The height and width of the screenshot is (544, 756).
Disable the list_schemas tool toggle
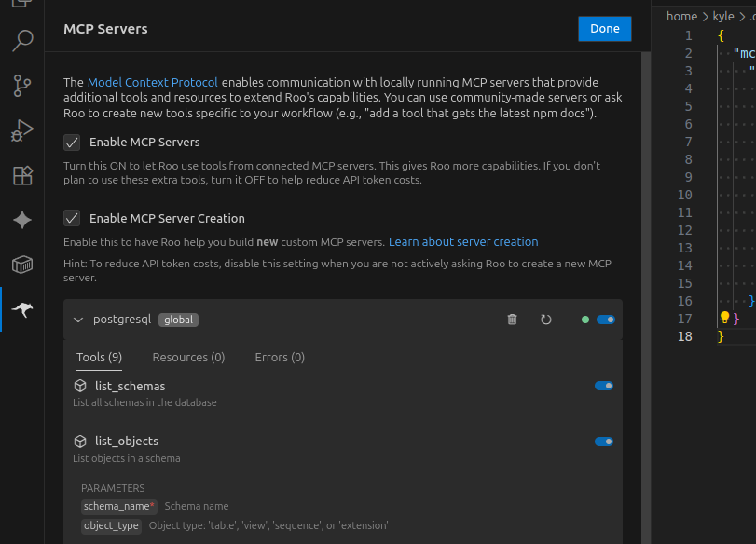(x=604, y=386)
